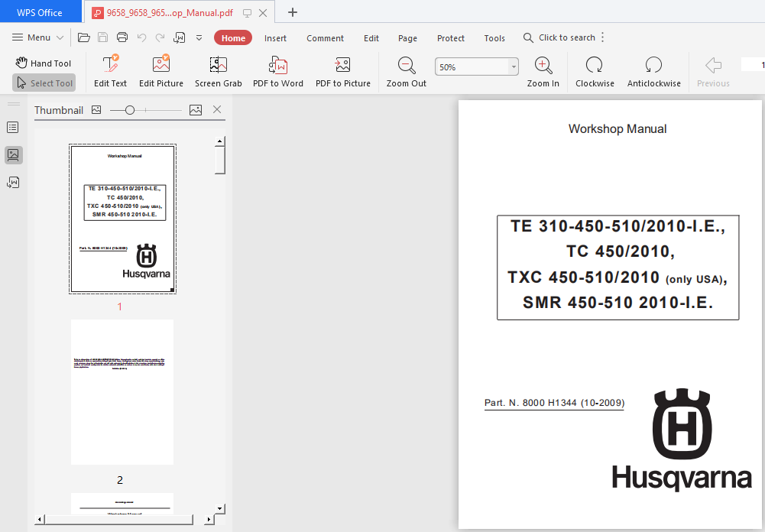This screenshot has width=765, height=532.
Task: Click PDF to Word converter
Action: (x=278, y=71)
